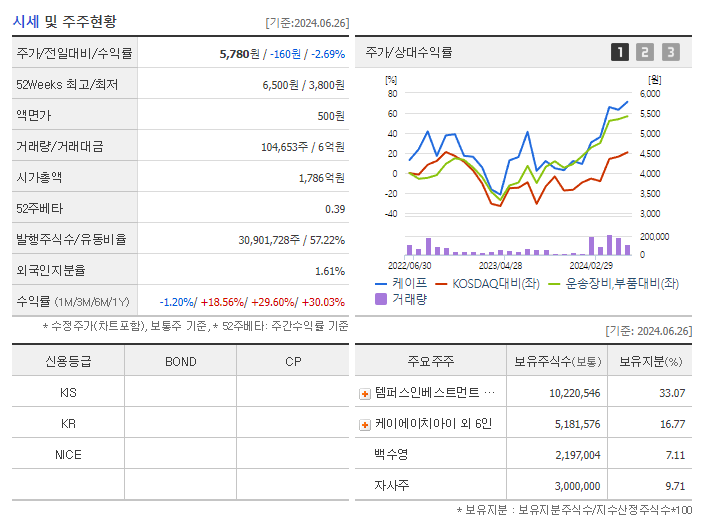The image size is (702, 525).
Task: Expand 템퍼스인베스트먼트 shareholder row
Action: 365,394
